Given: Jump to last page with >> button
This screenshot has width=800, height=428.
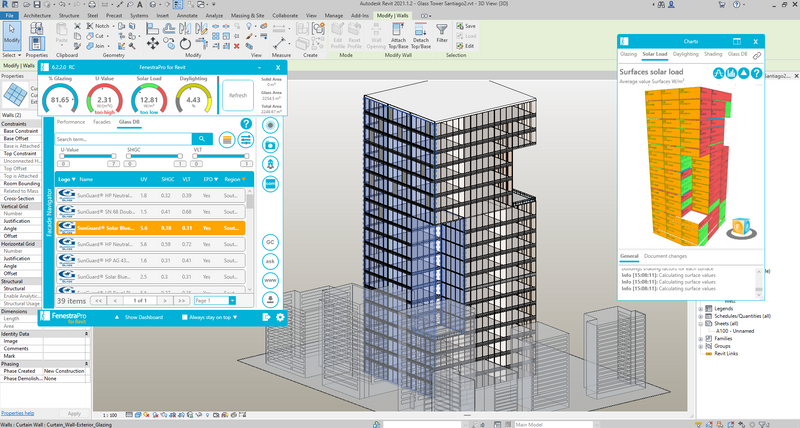Looking at the screenshot, I should click(181, 301).
